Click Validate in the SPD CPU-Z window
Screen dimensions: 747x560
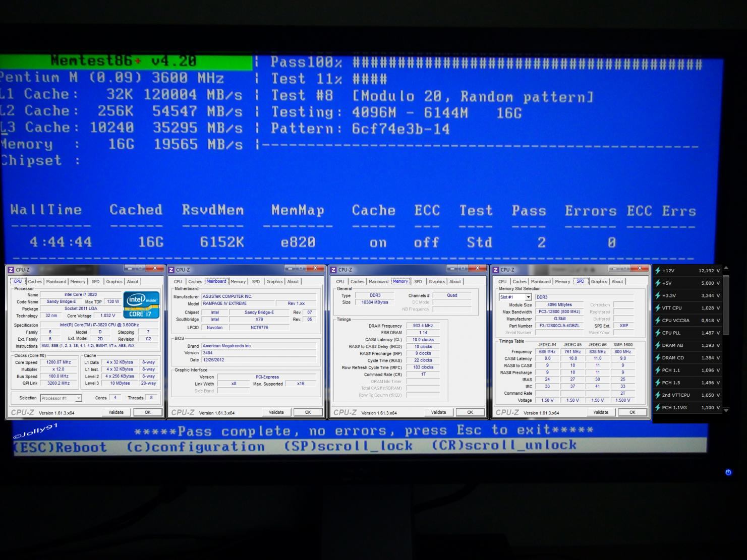(600, 412)
